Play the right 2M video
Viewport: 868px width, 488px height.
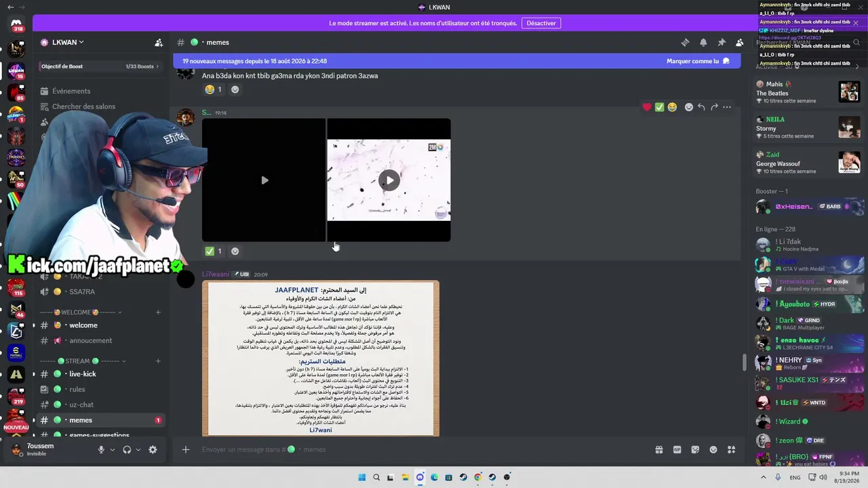pyautogui.click(x=389, y=180)
